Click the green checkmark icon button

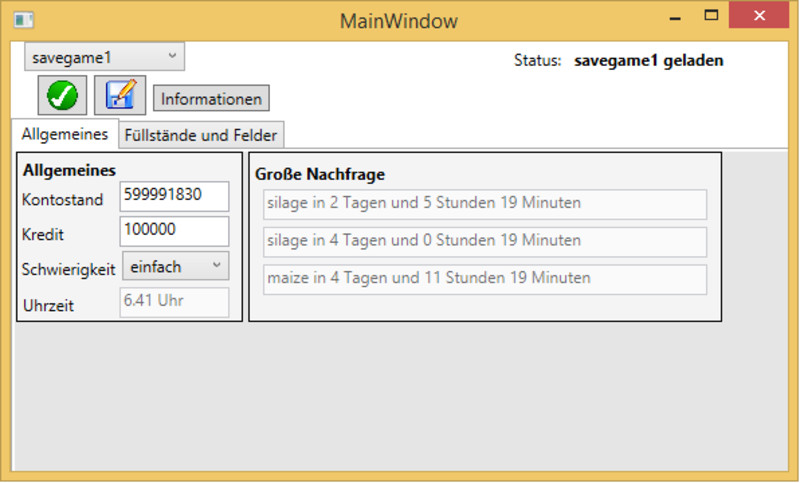[x=62, y=95]
